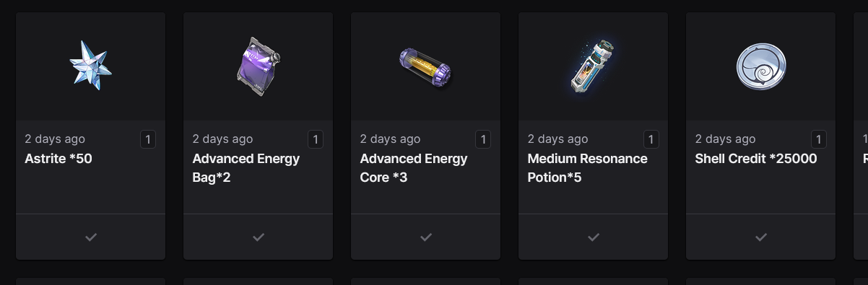Toggle checkmark under Advanced Energy Core *3
Screen dimensions: 868x285
pyautogui.click(x=426, y=237)
